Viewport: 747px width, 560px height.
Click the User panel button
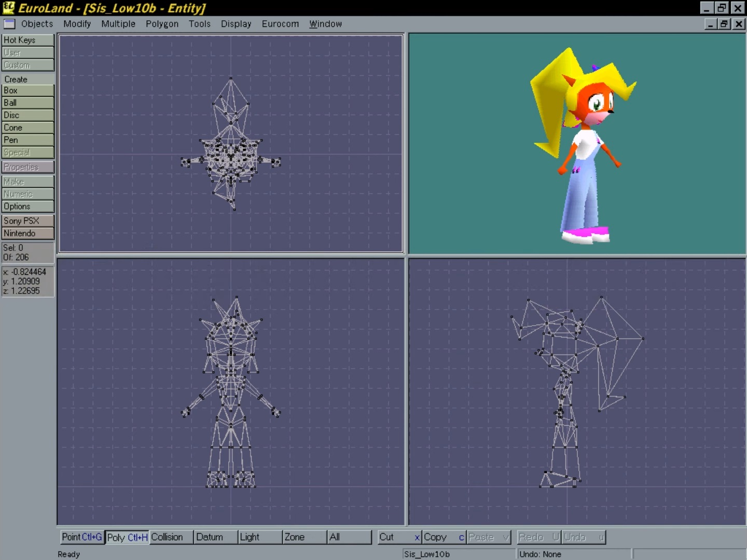pyautogui.click(x=27, y=52)
